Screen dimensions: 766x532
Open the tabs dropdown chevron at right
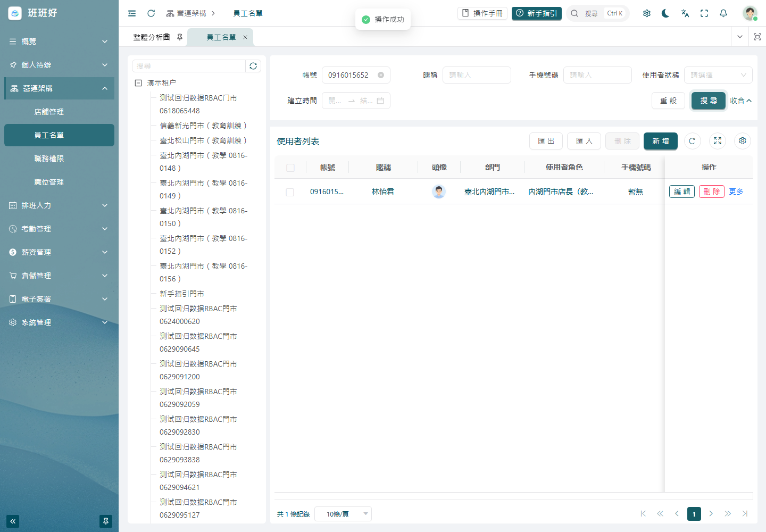click(740, 37)
